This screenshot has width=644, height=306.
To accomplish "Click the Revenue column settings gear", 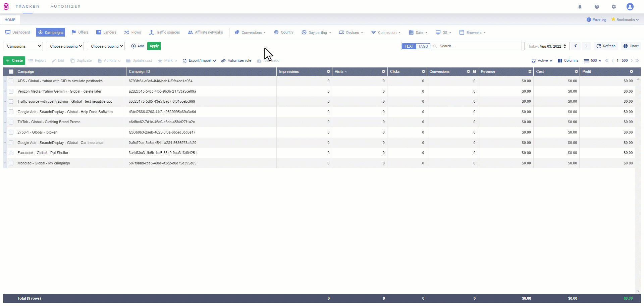I will [530, 71].
